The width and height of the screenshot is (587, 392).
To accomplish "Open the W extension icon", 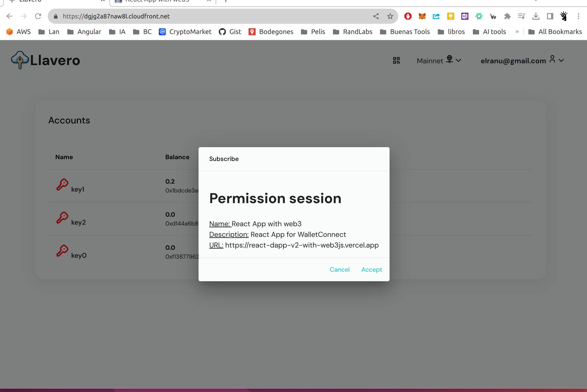I will [493, 16].
